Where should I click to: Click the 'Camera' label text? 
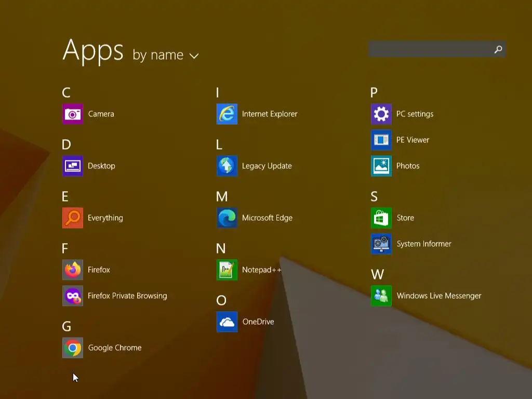(101, 114)
